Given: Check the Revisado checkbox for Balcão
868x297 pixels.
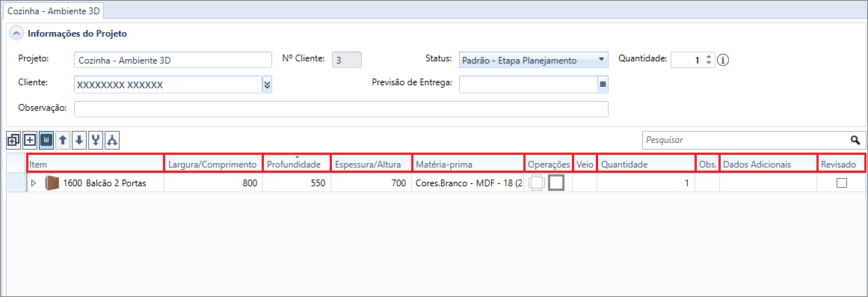Looking at the screenshot, I should point(842,183).
